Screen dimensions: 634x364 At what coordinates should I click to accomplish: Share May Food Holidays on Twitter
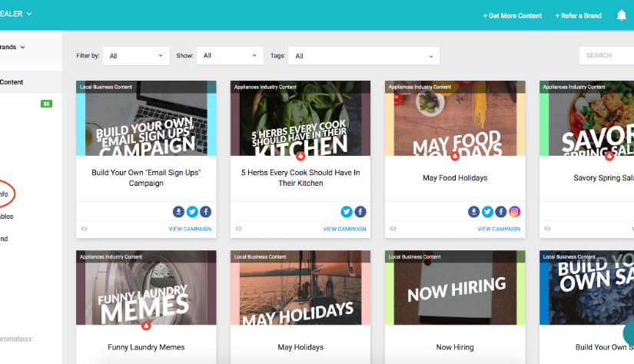487,212
